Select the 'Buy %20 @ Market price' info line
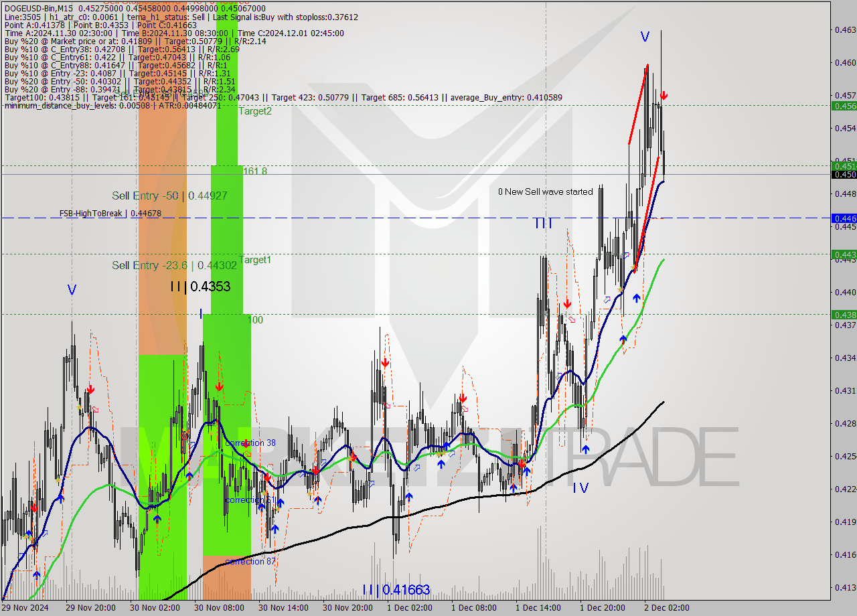 [135, 41]
